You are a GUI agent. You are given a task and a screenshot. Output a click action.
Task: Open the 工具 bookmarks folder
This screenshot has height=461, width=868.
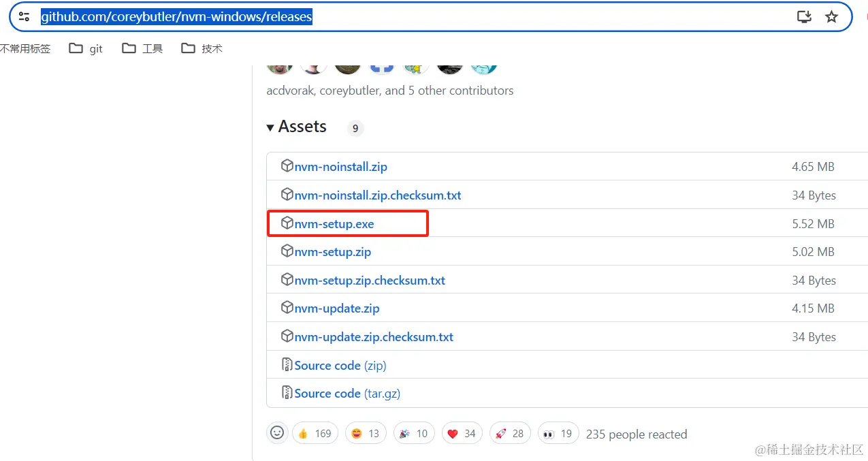coord(142,48)
